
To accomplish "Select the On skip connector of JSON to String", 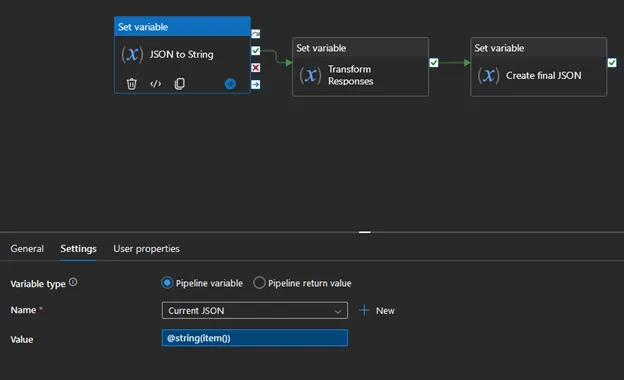I will (255, 34).
